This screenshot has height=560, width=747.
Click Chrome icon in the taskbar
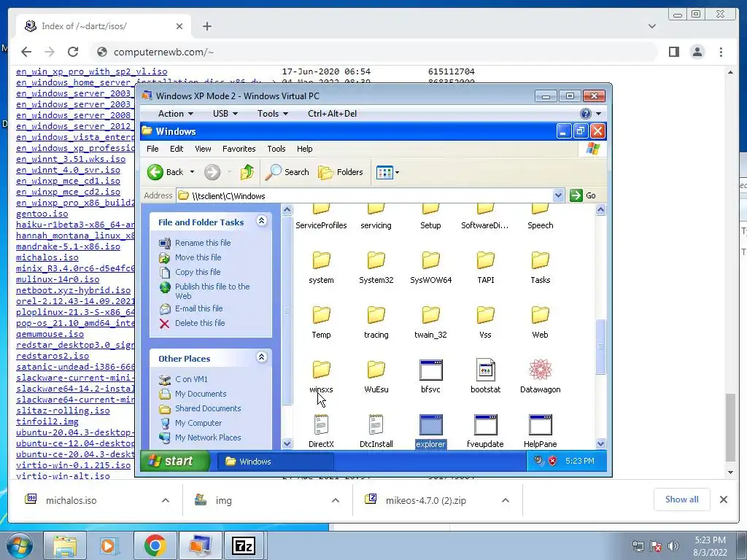155,545
